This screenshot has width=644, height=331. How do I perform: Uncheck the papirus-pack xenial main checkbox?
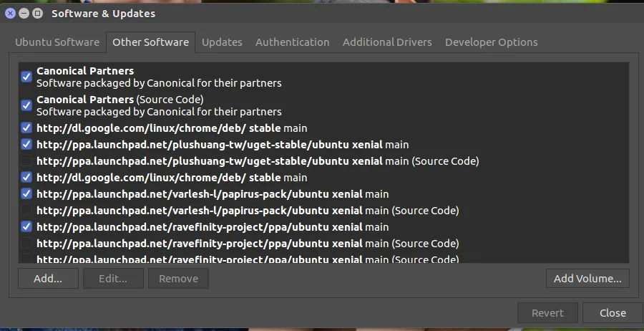point(26,194)
